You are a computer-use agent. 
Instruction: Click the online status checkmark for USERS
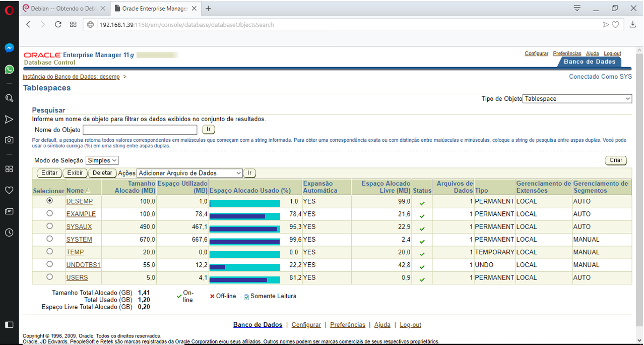(x=422, y=279)
